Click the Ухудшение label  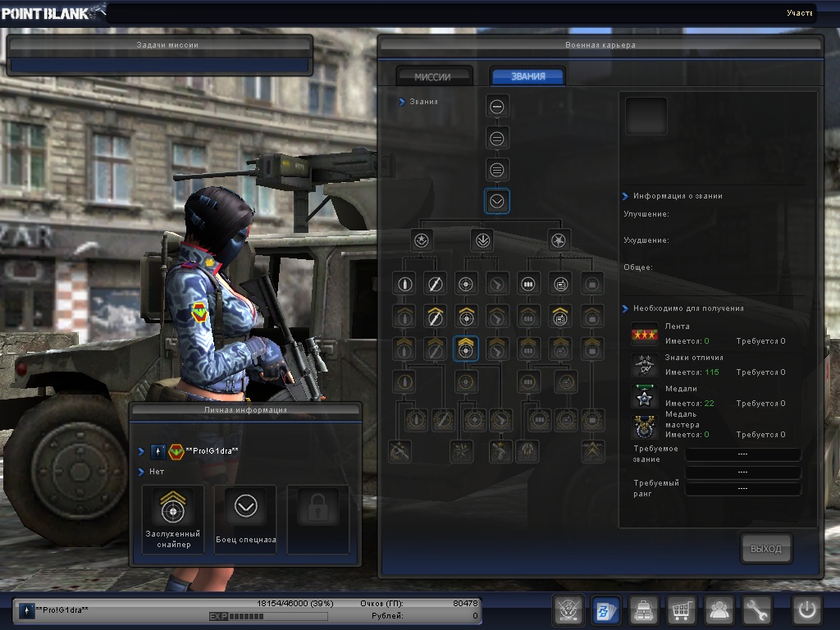(x=646, y=240)
